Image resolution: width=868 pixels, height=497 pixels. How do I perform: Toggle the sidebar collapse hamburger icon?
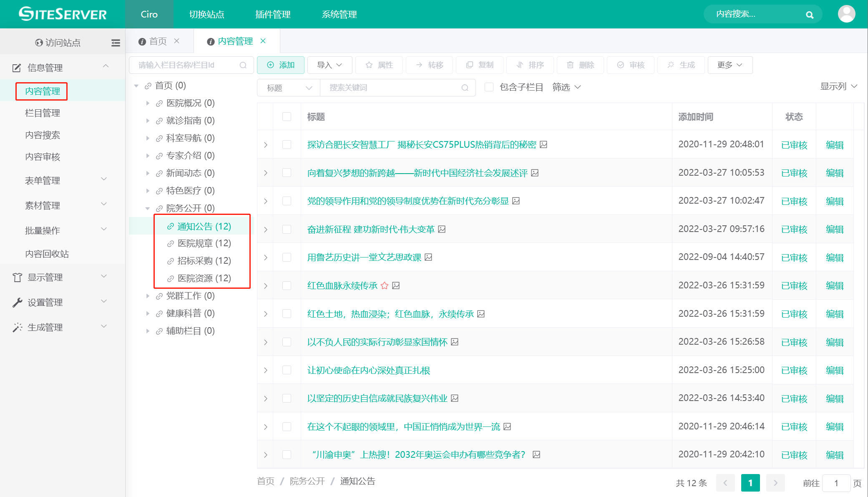116,43
